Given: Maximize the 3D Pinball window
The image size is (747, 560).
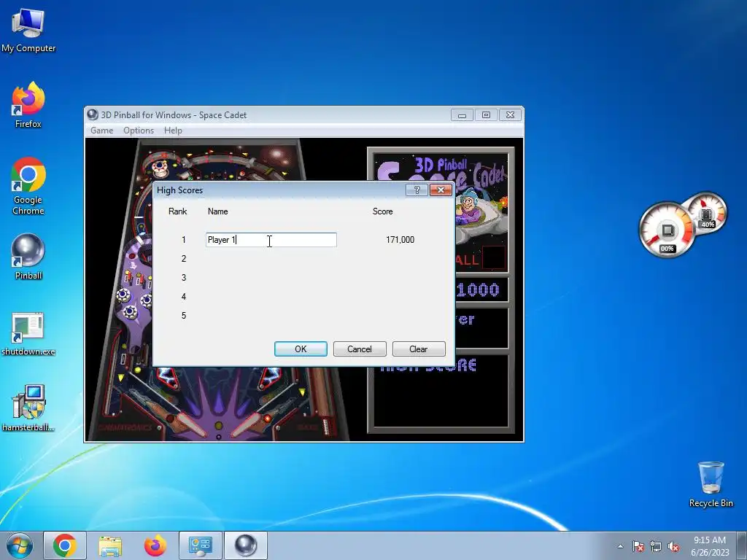Looking at the screenshot, I should (x=486, y=114).
